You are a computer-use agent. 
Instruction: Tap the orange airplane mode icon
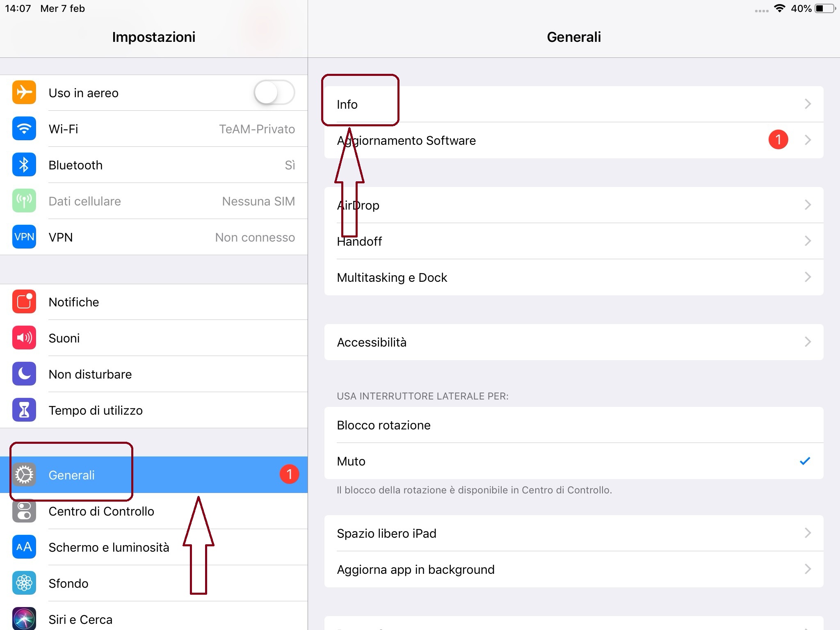tap(24, 93)
